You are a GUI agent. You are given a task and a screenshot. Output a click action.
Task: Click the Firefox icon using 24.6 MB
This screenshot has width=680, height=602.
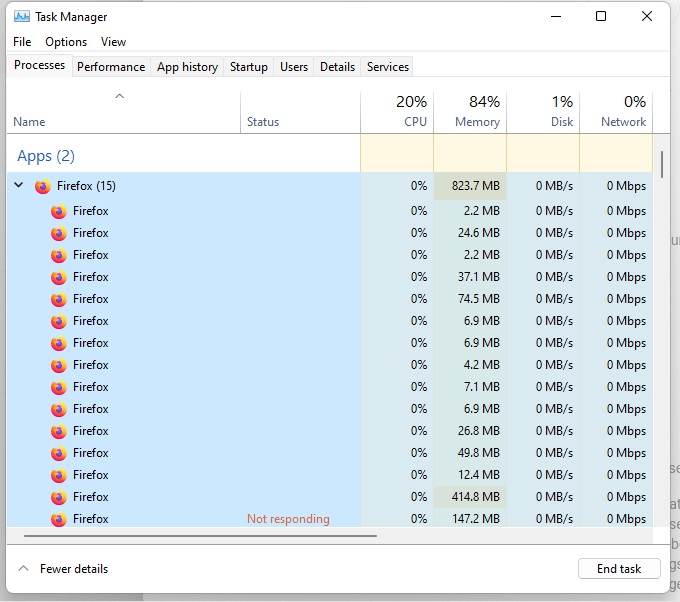point(58,233)
